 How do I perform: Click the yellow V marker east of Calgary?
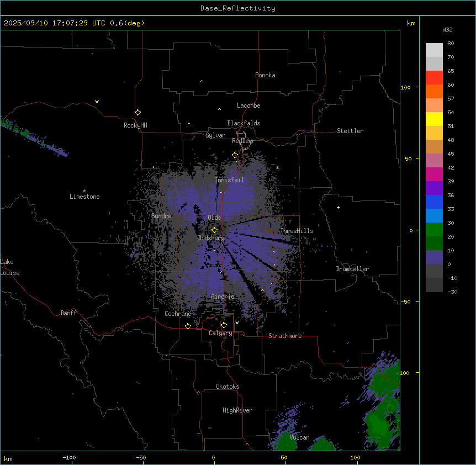pos(237,323)
